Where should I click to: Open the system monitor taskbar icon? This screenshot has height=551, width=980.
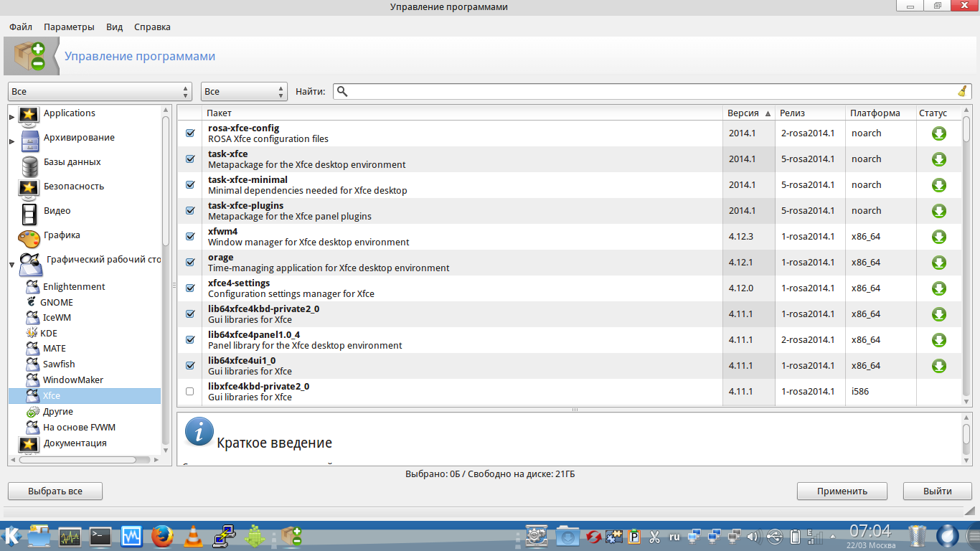70,536
